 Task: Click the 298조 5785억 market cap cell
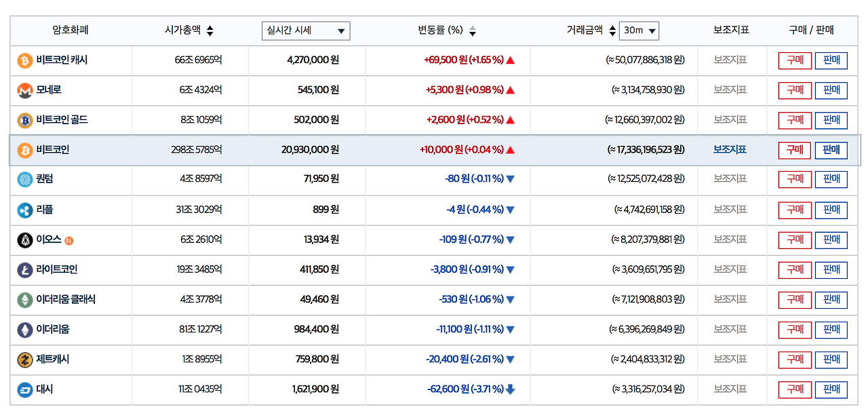tap(197, 149)
